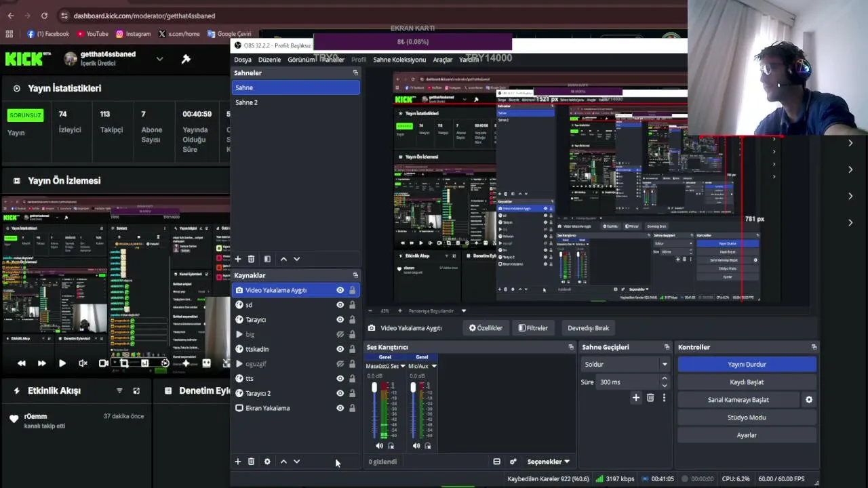The height and width of the screenshot is (488, 868).
Task: Adjust the Masaüstü Ses volume fader
Action: [x=374, y=388]
